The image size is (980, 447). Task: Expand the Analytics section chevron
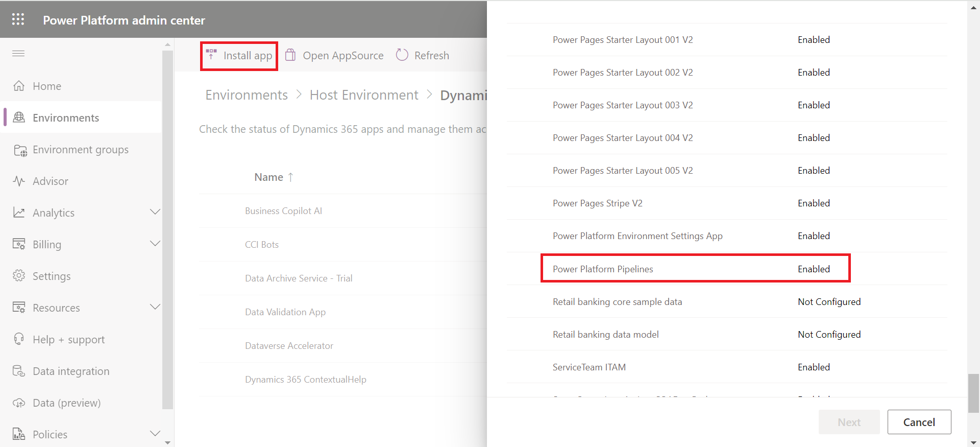point(155,212)
